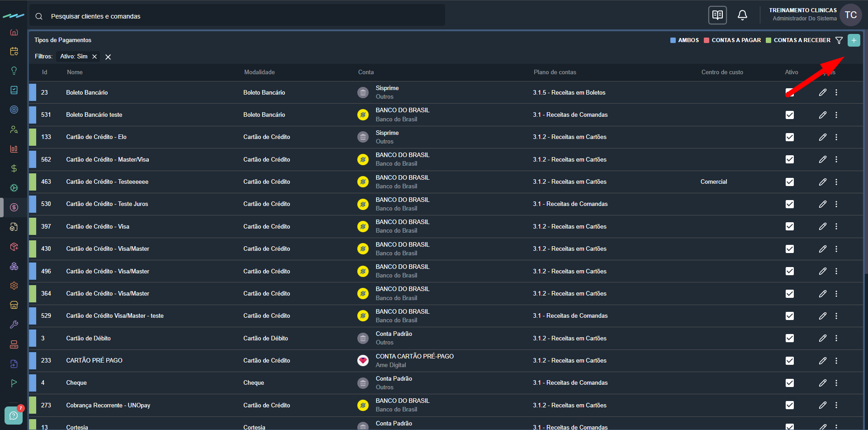Click the wave logo at top left
Viewport: 868px width, 430px height.
pyautogui.click(x=14, y=16)
